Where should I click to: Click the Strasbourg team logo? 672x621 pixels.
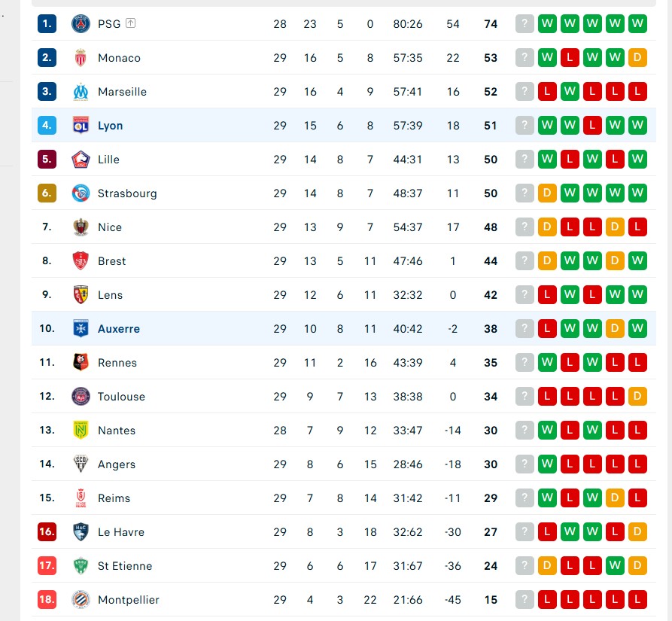click(x=81, y=193)
